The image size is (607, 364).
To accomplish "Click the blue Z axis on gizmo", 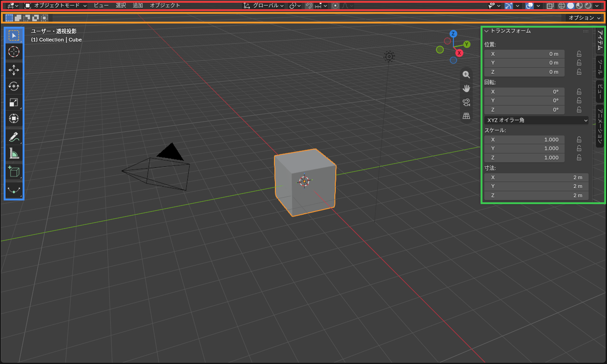I will [x=453, y=34].
